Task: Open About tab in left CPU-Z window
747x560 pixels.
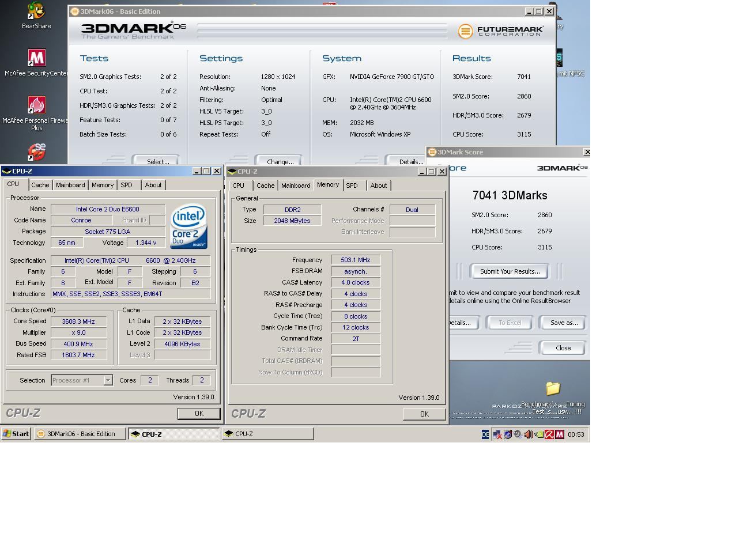Action: tap(153, 185)
